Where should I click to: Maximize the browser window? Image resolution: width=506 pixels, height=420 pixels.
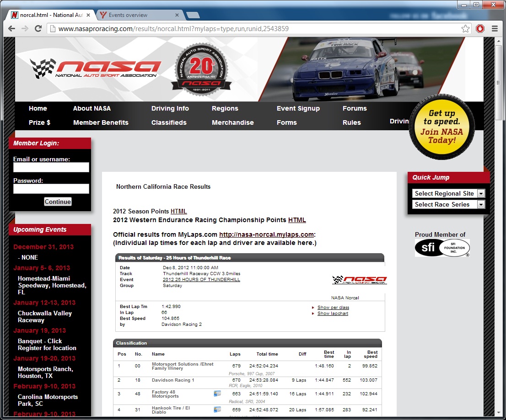476,5
